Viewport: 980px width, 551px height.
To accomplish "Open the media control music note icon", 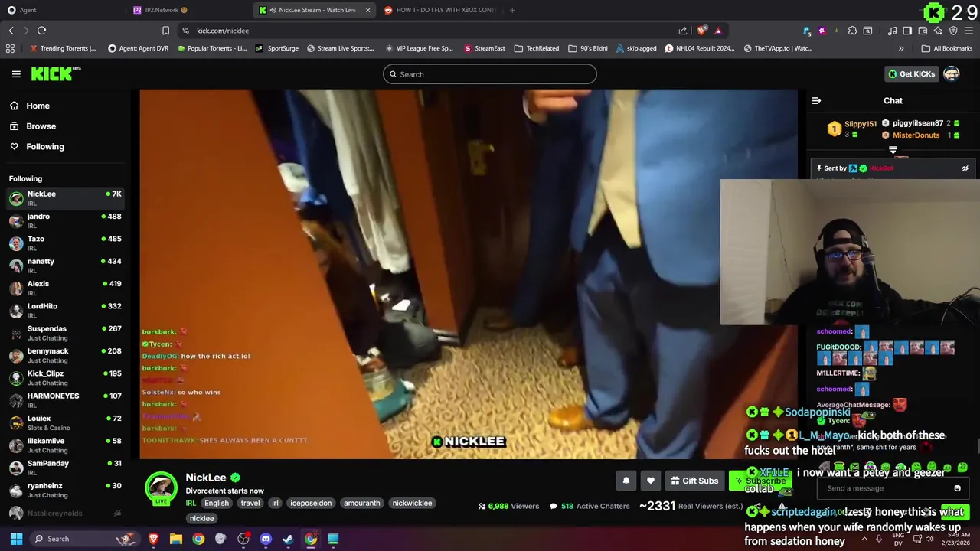I will (x=892, y=31).
